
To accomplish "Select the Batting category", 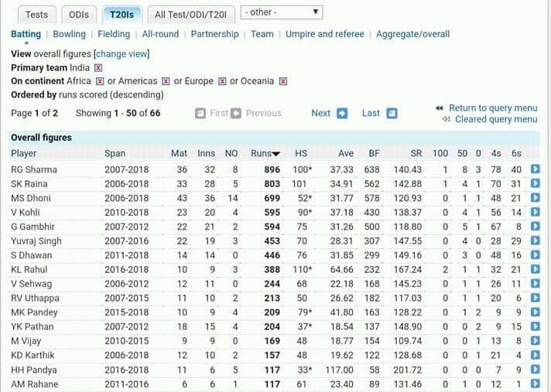I will (x=26, y=34).
